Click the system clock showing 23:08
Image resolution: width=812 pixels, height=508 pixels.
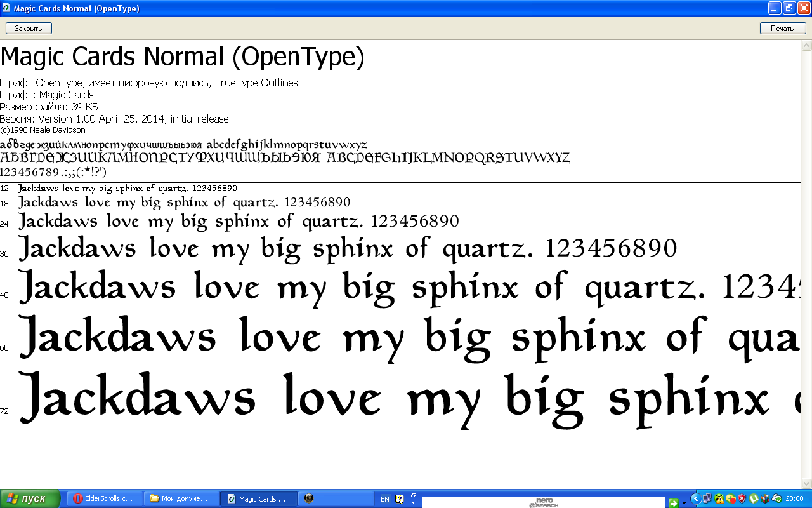(794, 499)
